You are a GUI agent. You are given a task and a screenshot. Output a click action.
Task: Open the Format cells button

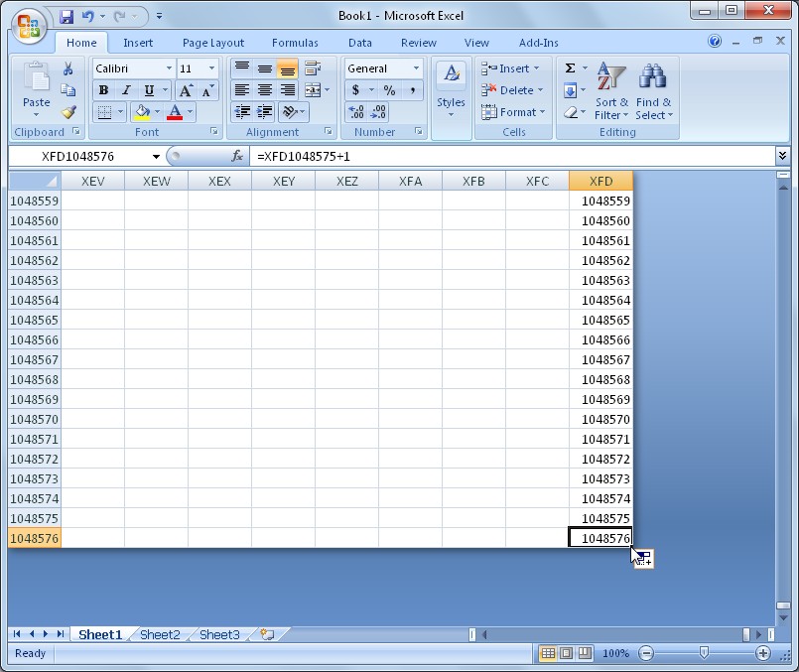point(513,112)
